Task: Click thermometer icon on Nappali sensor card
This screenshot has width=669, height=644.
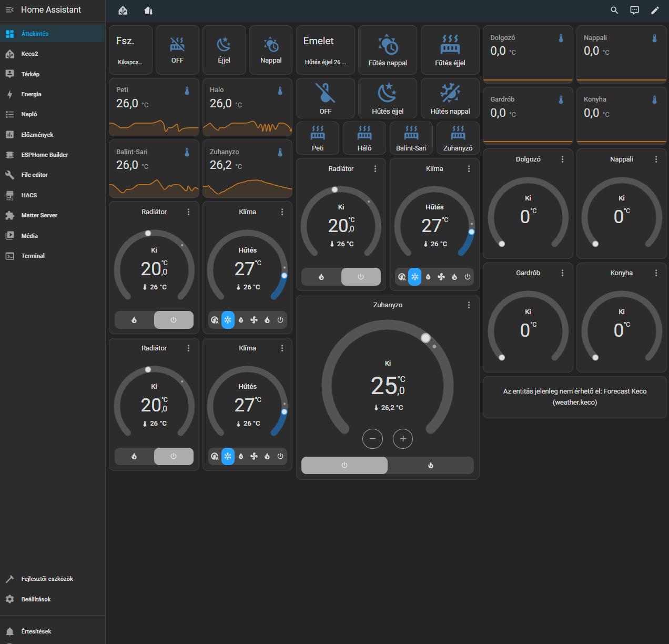Action: (x=655, y=38)
